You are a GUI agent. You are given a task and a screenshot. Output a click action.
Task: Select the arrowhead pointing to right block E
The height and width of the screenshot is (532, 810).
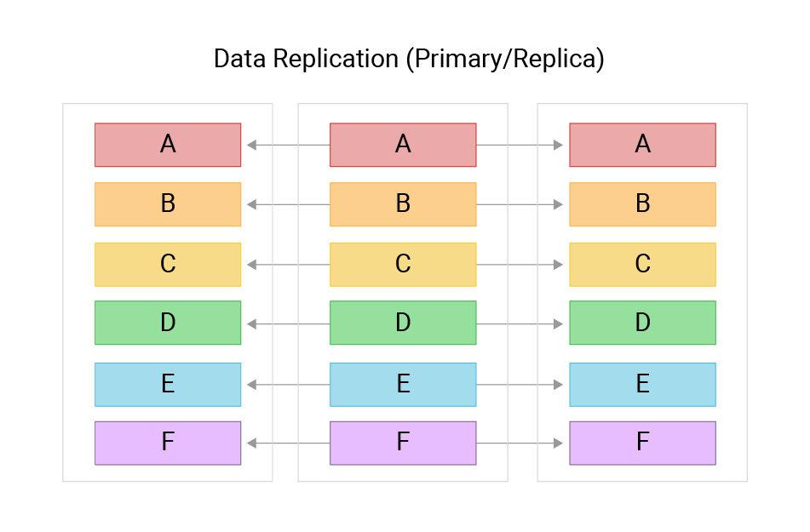558,386
